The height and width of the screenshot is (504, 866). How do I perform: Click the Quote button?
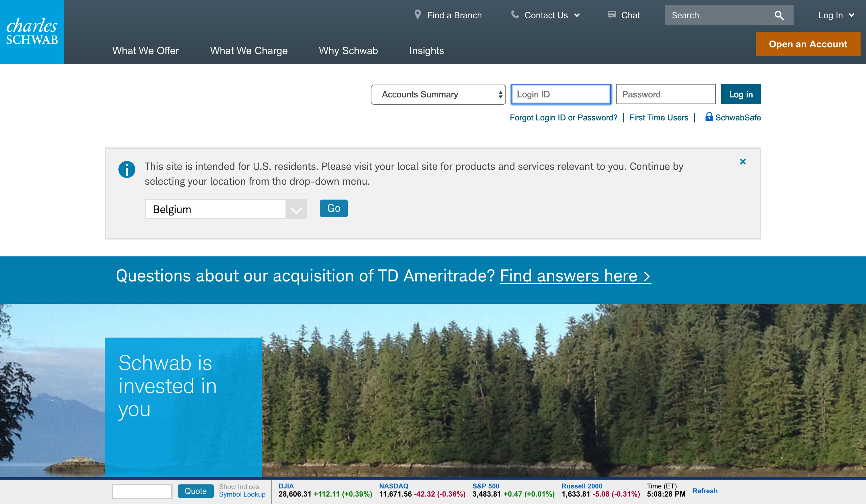[196, 491]
